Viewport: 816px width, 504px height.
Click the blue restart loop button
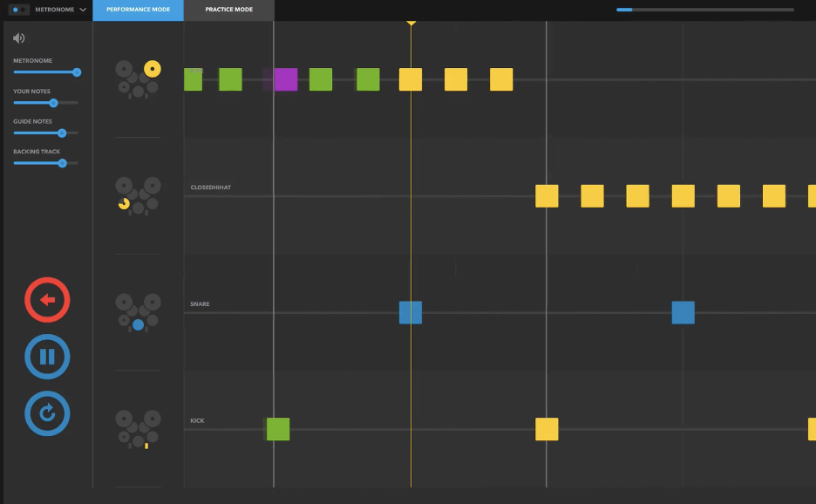click(x=47, y=413)
